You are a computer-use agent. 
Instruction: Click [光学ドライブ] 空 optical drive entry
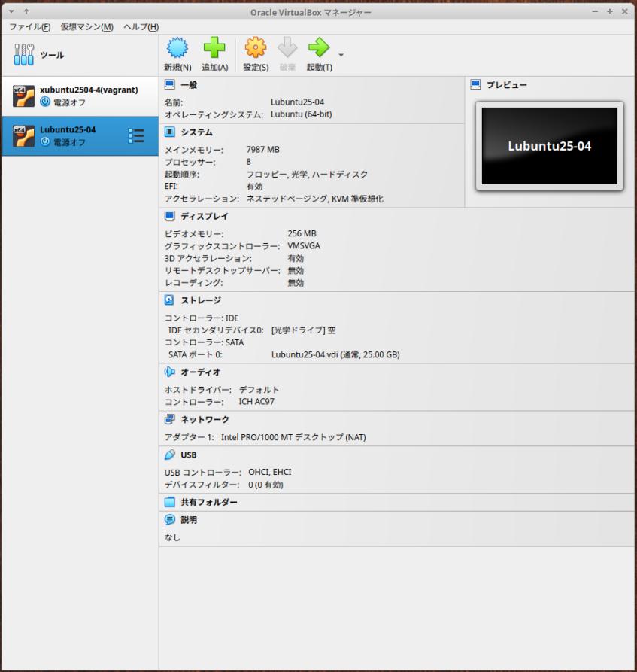(x=303, y=330)
